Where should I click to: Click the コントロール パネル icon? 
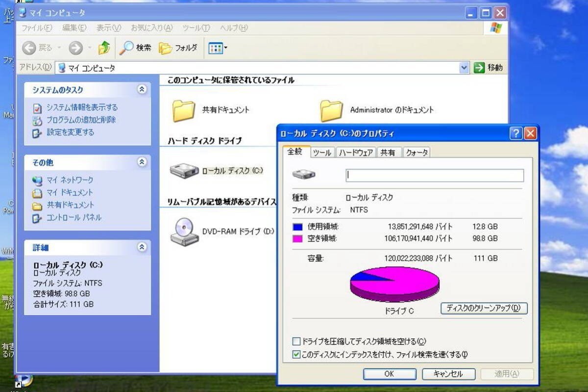click(37, 218)
